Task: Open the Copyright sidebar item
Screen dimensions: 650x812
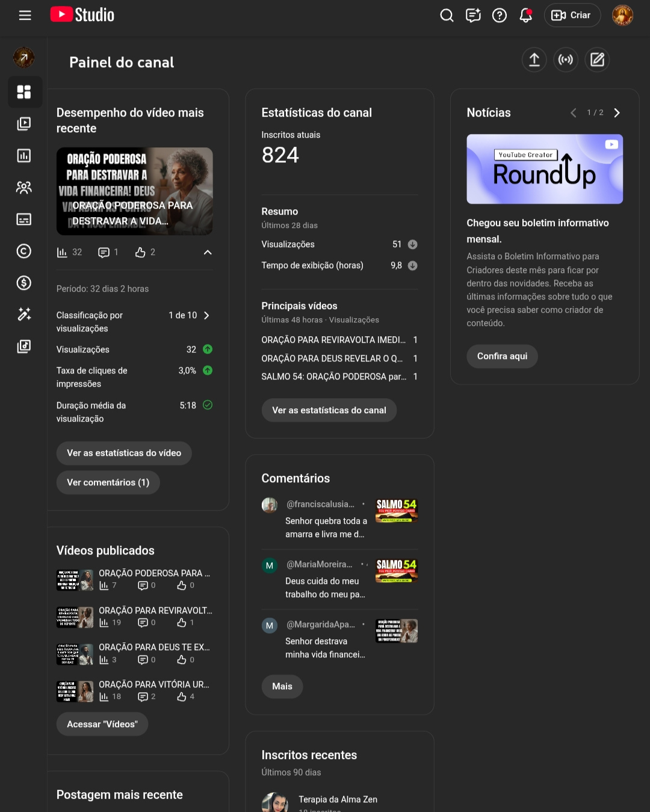Action: point(24,251)
